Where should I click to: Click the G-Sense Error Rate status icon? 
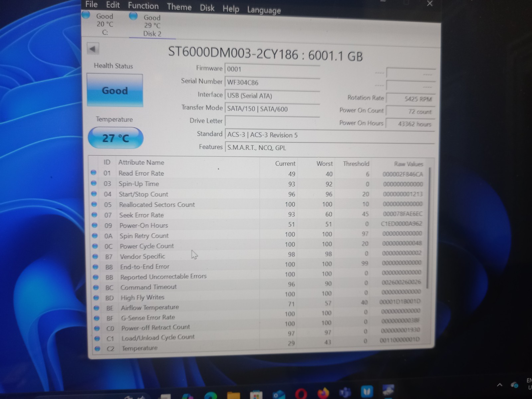[97, 318]
